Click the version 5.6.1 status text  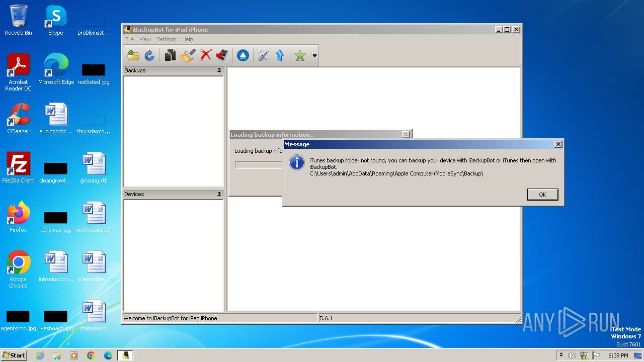(326, 318)
